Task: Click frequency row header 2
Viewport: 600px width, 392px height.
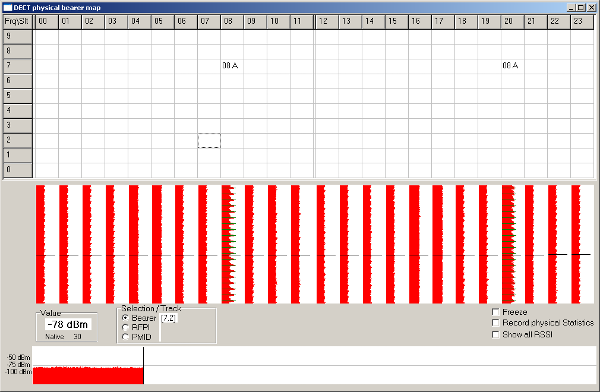Action: click(18, 140)
